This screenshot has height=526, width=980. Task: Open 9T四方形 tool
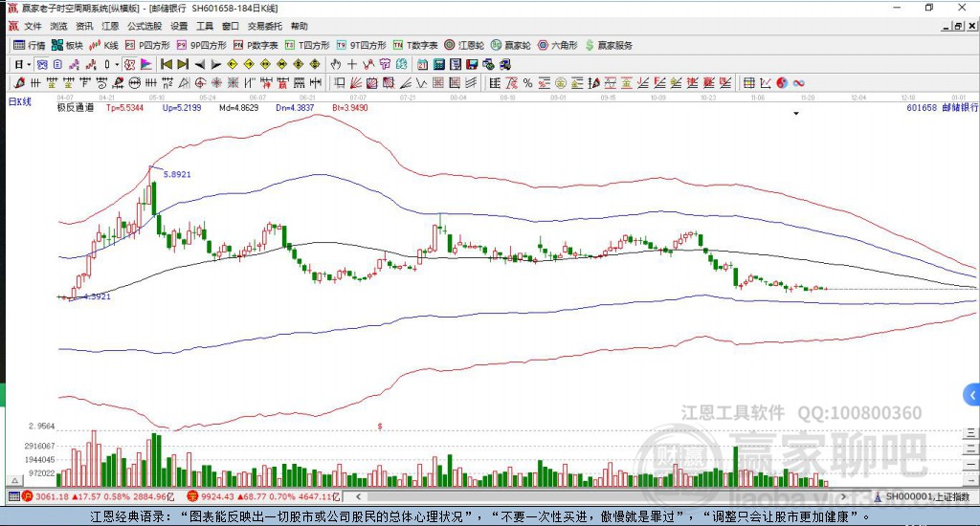coord(361,45)
